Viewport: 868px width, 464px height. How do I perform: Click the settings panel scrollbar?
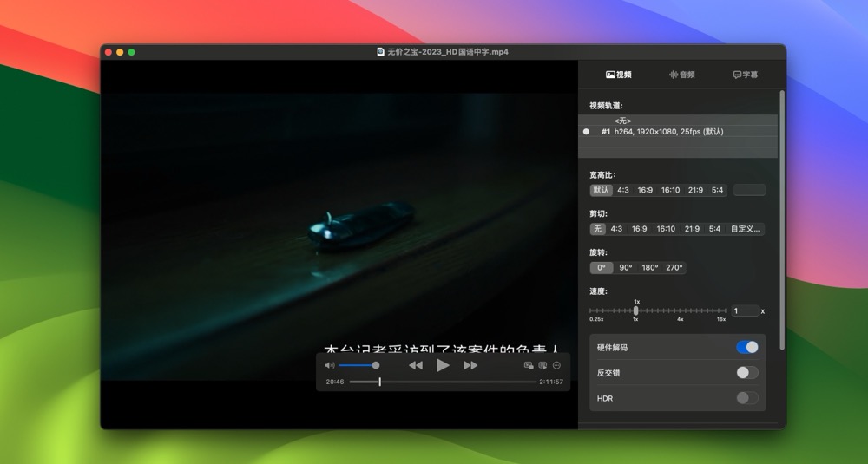tap(782, 220)
